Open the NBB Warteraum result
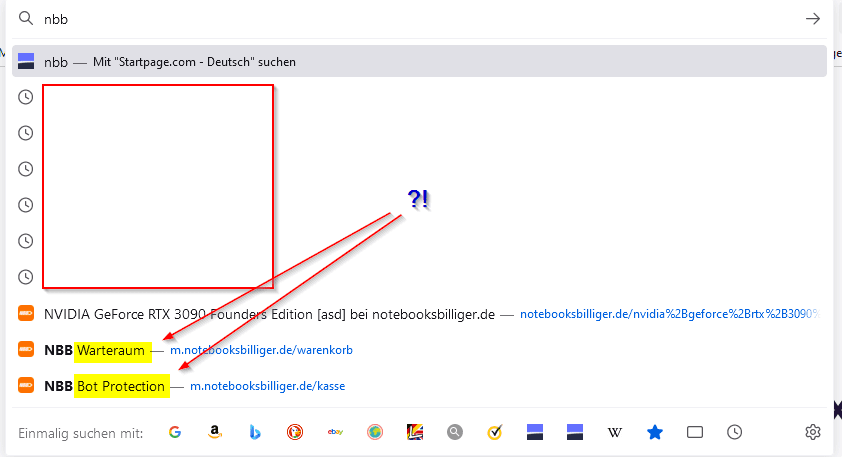This screenshot has height=457, width=842. (95, 350)
